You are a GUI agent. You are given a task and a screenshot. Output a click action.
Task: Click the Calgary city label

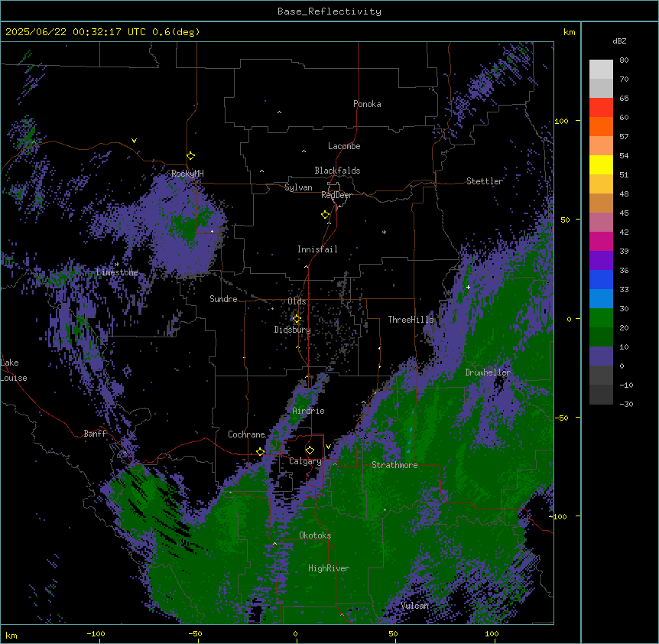tap(305, 461)
